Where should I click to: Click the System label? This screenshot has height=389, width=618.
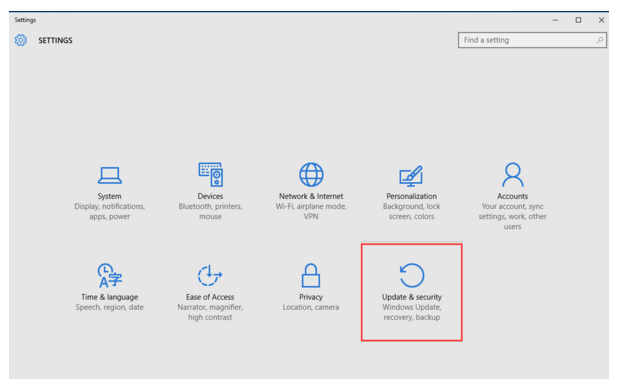click(x=110, y=196)
